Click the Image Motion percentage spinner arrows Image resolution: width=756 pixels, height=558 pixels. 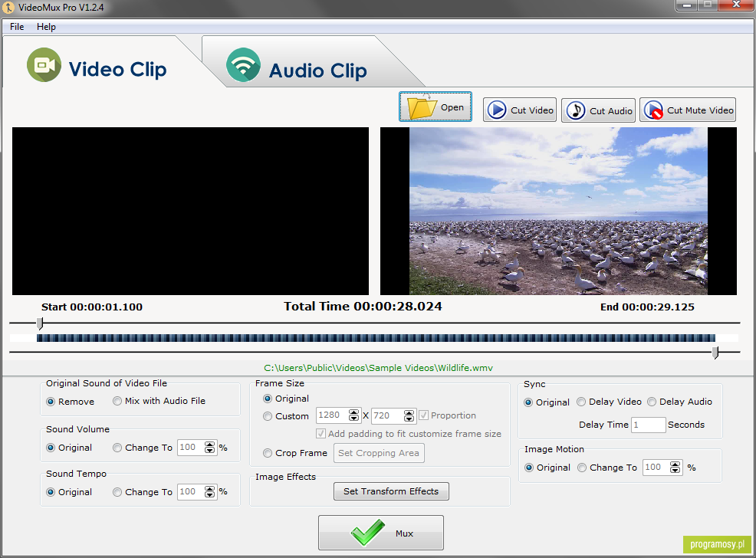pos(675,468)
